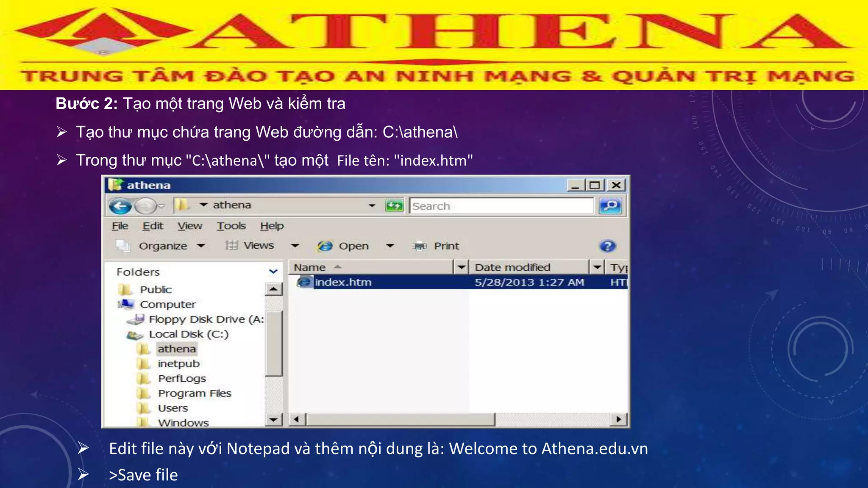Viewport: 868px width, 488px height.
Task: Click horizontal scroll right arrow
Action: (x=619, y=419)
